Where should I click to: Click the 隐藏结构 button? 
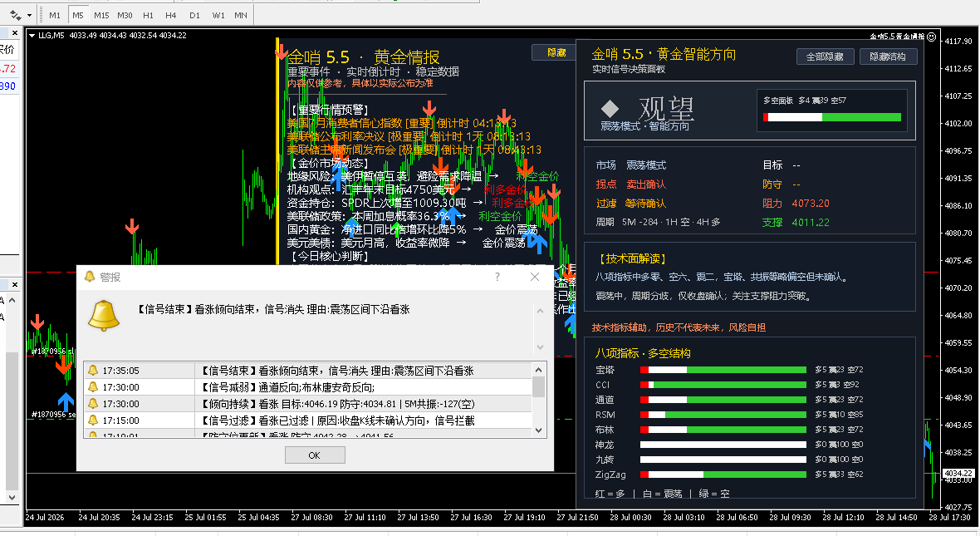(x=888, y=57)
